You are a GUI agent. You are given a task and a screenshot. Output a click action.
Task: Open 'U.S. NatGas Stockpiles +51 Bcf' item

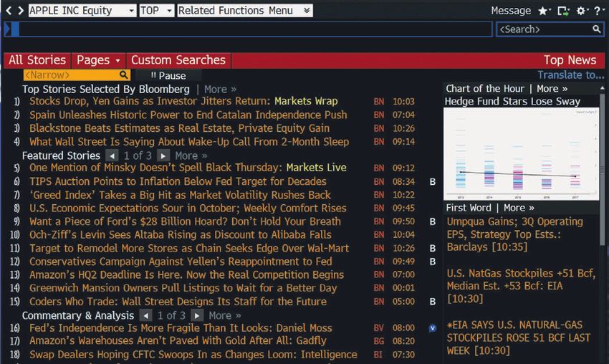tap(521, 286)
